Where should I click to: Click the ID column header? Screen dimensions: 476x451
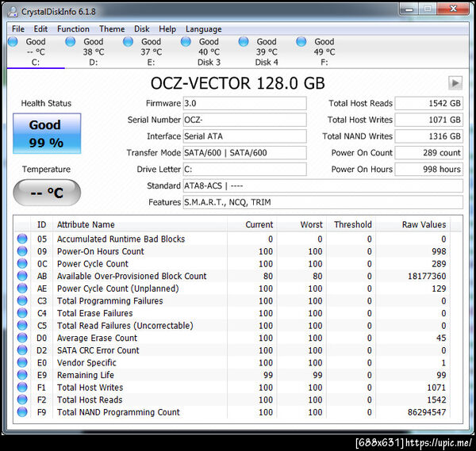[41, 224]
